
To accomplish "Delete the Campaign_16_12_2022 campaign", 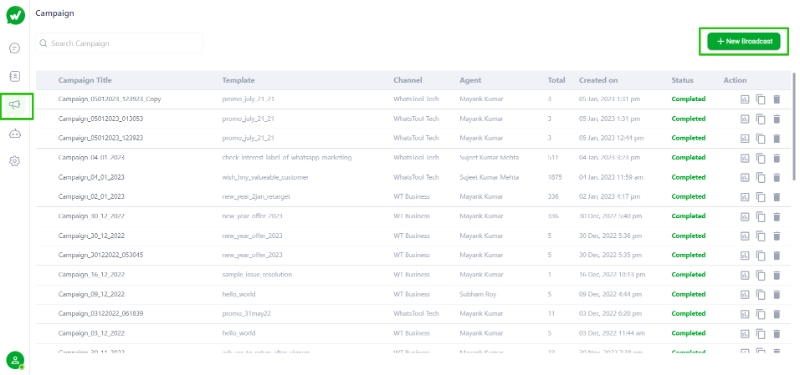I will point(777,275).
